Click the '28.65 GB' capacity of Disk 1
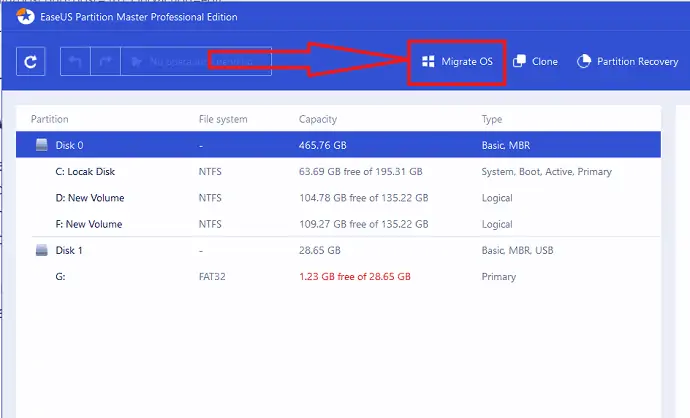 point(320,250)
